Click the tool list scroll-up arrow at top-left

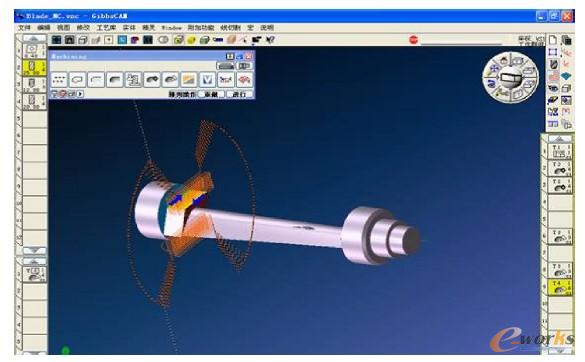pos(34,38)
